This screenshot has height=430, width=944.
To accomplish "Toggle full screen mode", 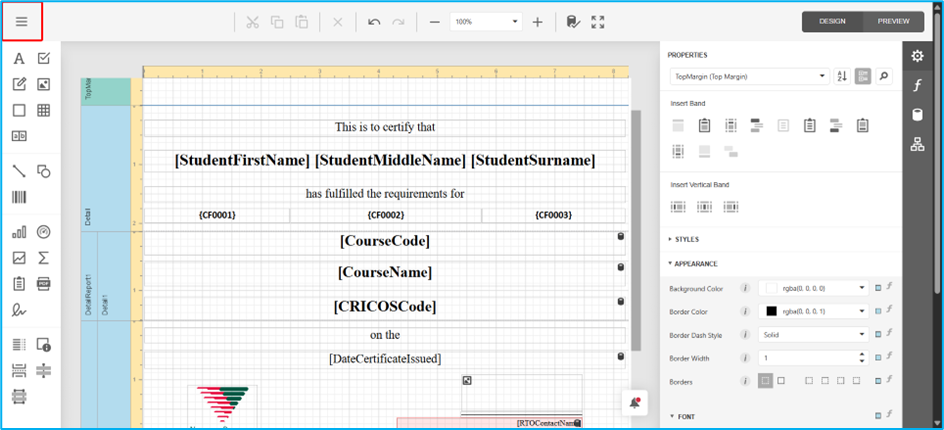I will click(x=598, y=22).
